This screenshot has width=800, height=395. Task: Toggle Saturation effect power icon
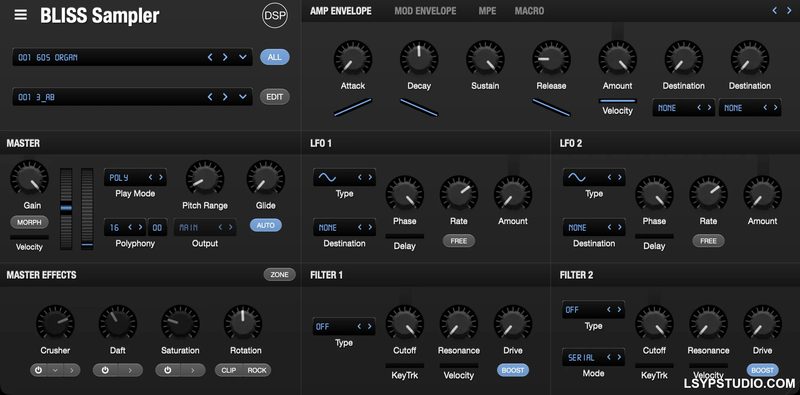[x=167, y=371]
